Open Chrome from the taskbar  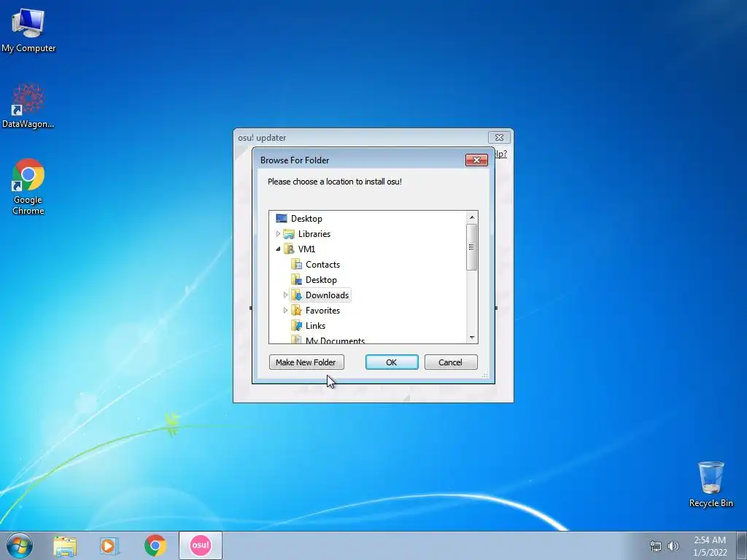click(x=155, y=545)
